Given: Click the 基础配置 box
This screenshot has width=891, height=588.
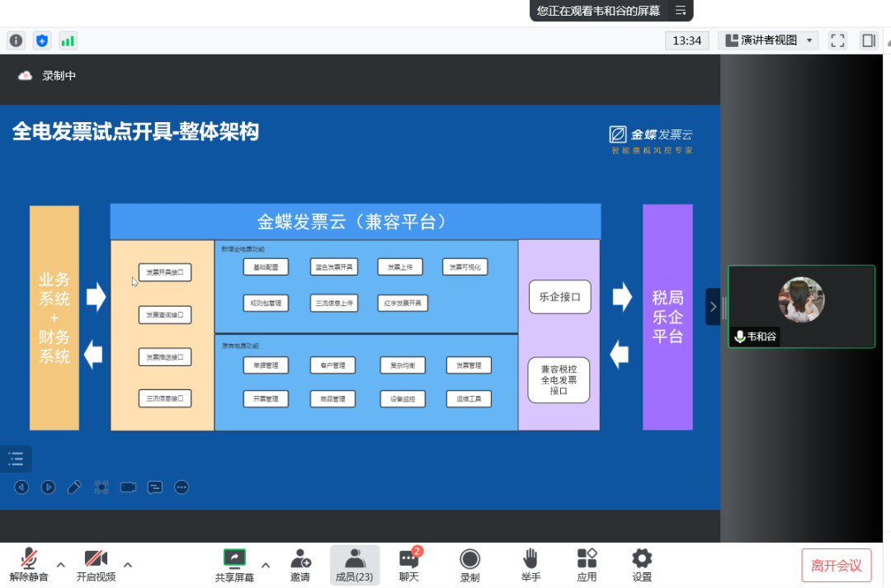Looking at the screenshot, I should (x=266, y=267).
